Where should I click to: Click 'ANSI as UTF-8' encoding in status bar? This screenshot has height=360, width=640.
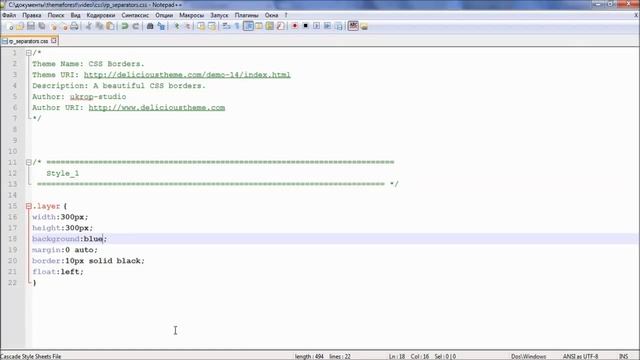[x=580, y=356]
